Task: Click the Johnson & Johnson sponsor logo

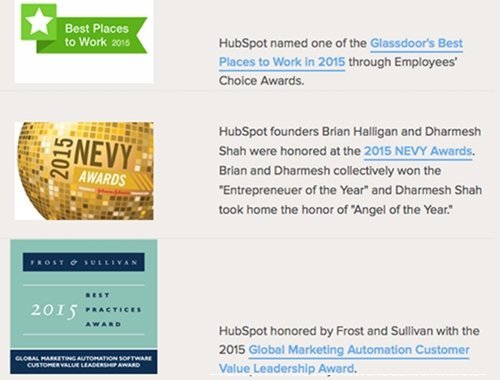Action: point(109,192)
